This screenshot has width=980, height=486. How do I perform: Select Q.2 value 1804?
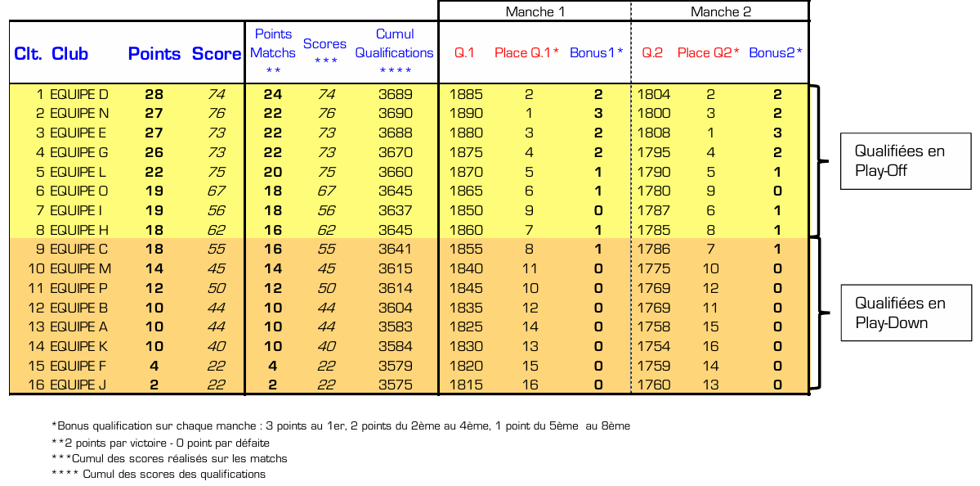654,95
